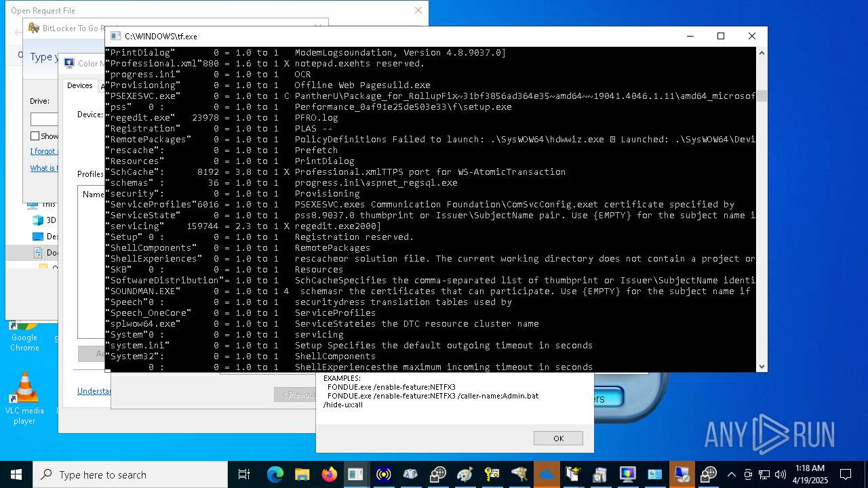Viewport: 868px width, 488px height.
Task: Click the "PSEXESVC.exe" console line
Action: (430, 96)
